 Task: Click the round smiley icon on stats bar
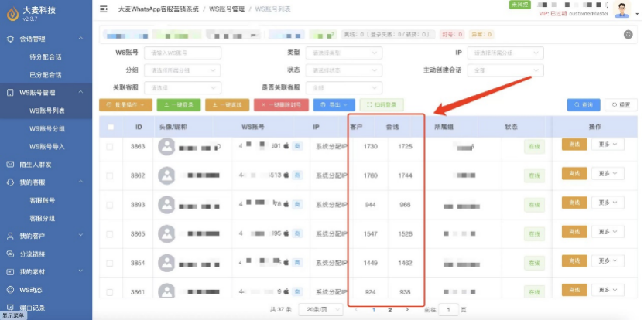pyautogui.click(x=629, y=35)
